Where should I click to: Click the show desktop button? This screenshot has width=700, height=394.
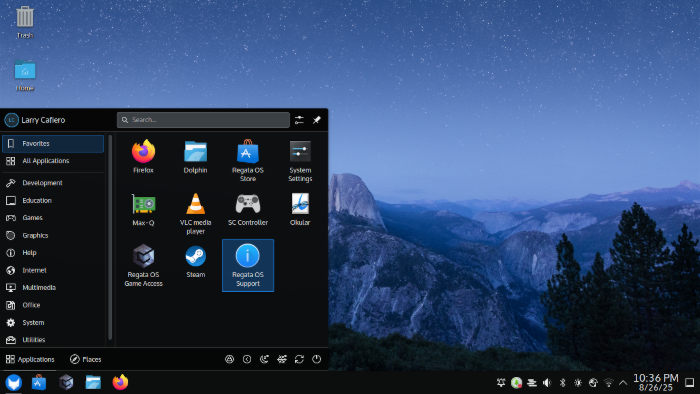690,382
